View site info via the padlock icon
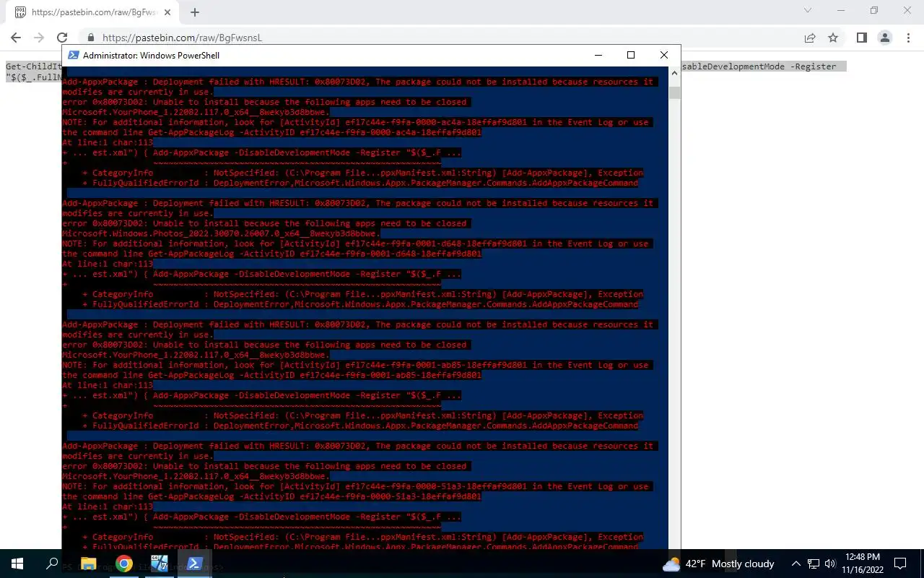The image size is (924, 578). pos(90,38)
